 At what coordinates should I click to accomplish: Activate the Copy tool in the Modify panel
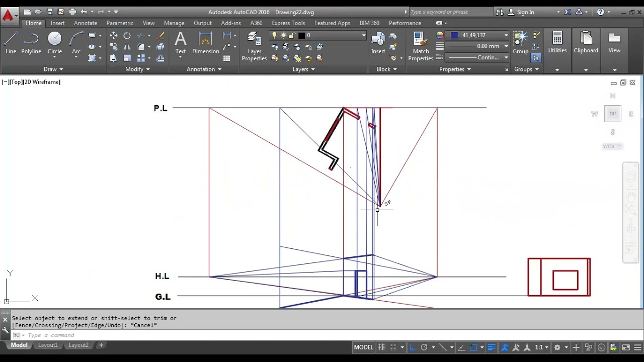pos(113,47)
